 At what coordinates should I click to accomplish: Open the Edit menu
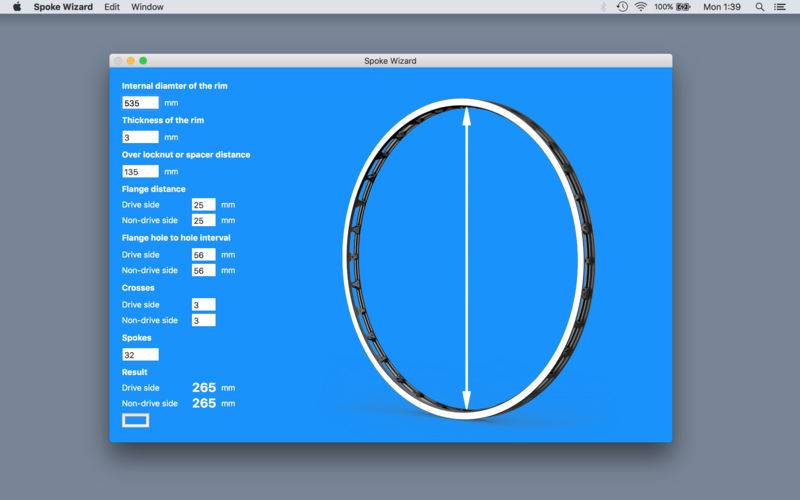pos(112,7)
